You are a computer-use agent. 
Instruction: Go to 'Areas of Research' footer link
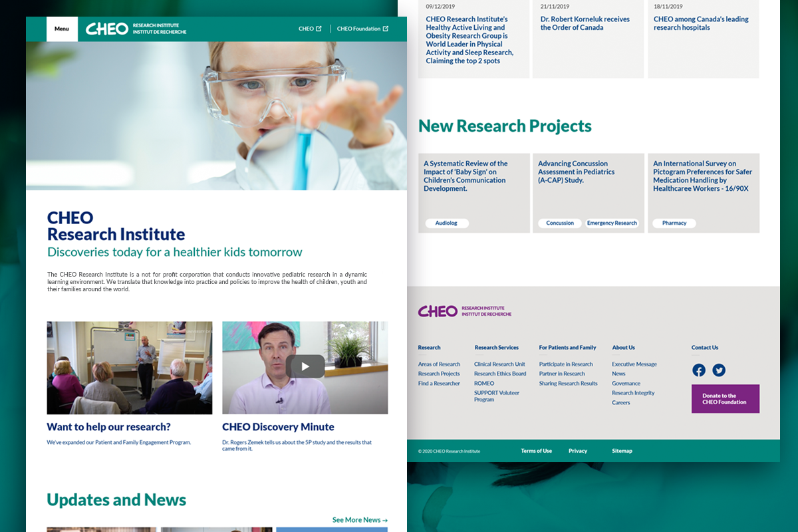[439, 364]
